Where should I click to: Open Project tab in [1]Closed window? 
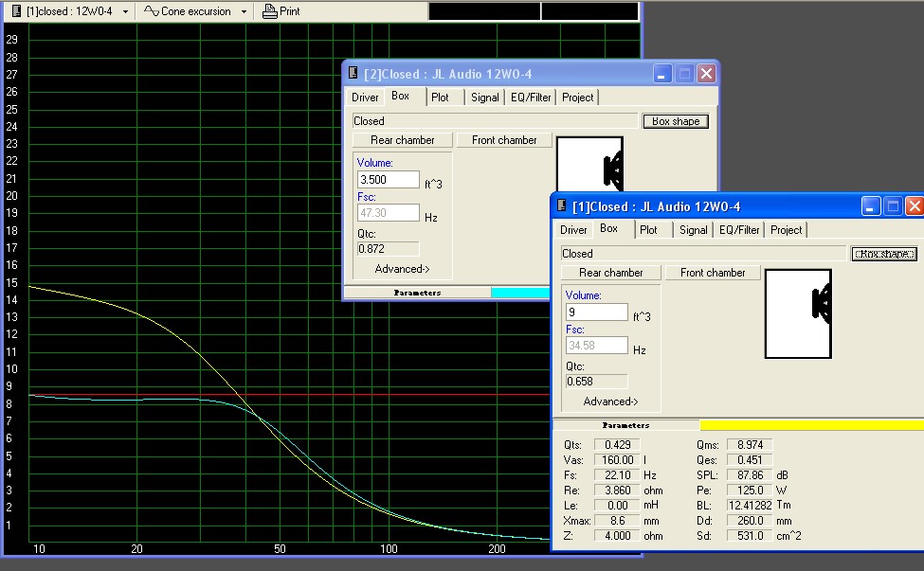(786, 230)
